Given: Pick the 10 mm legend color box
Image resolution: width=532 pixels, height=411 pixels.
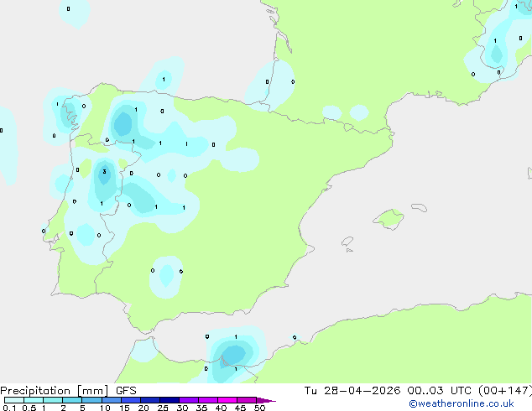Looking at the screenshot, I should [111, 400].
